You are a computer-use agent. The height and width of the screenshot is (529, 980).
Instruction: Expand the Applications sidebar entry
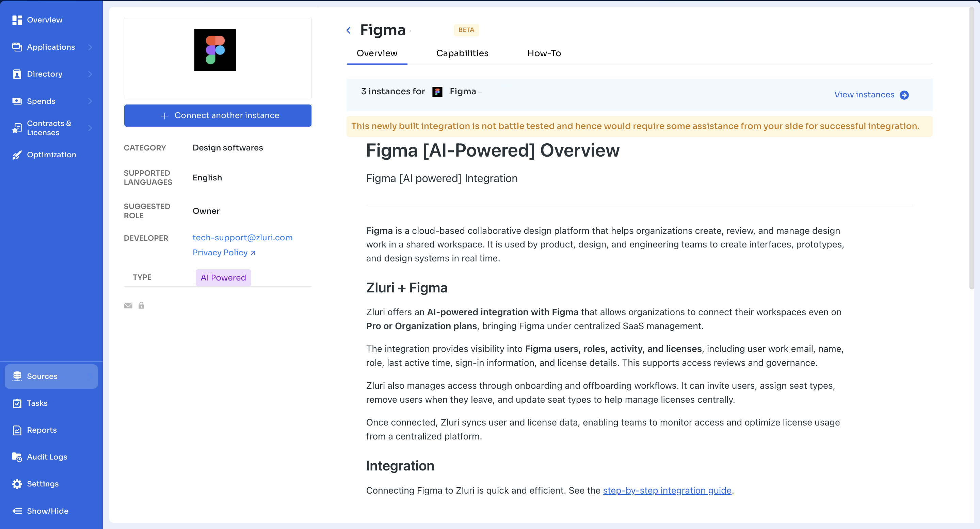click(x=51, y=47)
